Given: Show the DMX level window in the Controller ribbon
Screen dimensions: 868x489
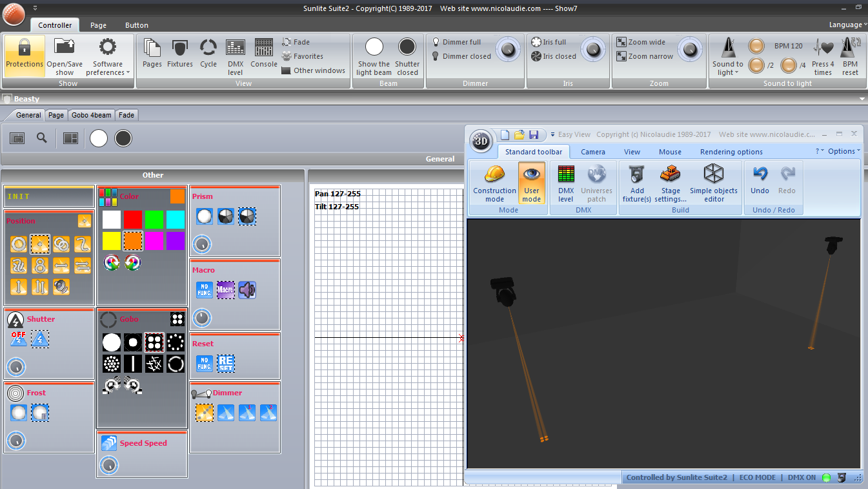Looking at the screenshot, I should tap(236, 56).
